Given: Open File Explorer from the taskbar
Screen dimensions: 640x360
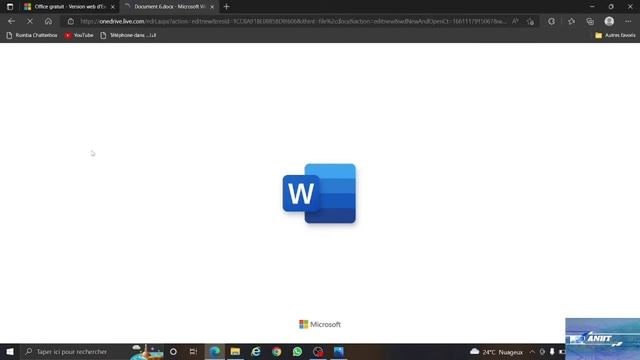Looking at the screenshot, I should [x=235, y=351].
